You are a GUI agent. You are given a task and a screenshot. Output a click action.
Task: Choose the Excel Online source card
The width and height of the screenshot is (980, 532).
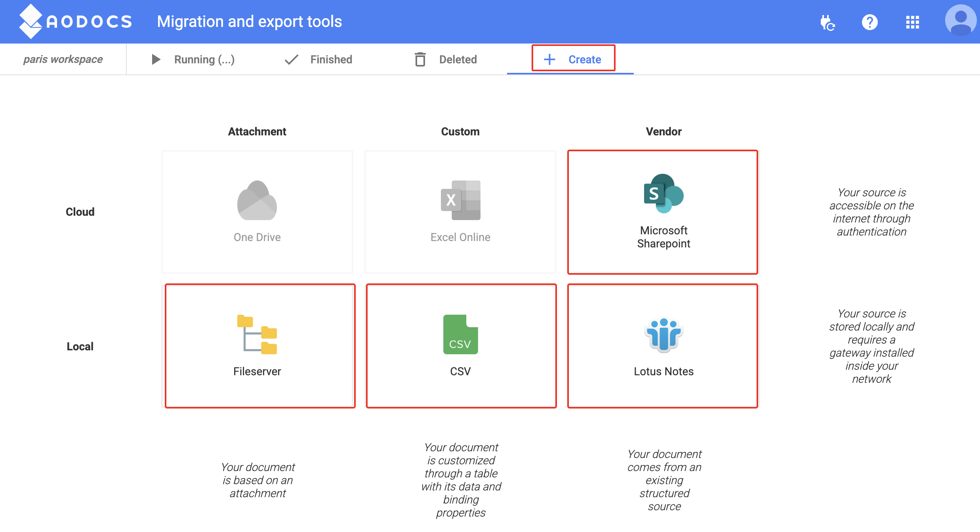pos(460,212)
